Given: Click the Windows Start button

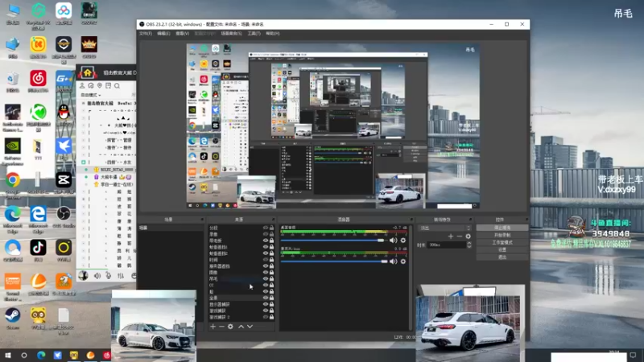Looking at the screenshot, I should [x=8, y=355].
